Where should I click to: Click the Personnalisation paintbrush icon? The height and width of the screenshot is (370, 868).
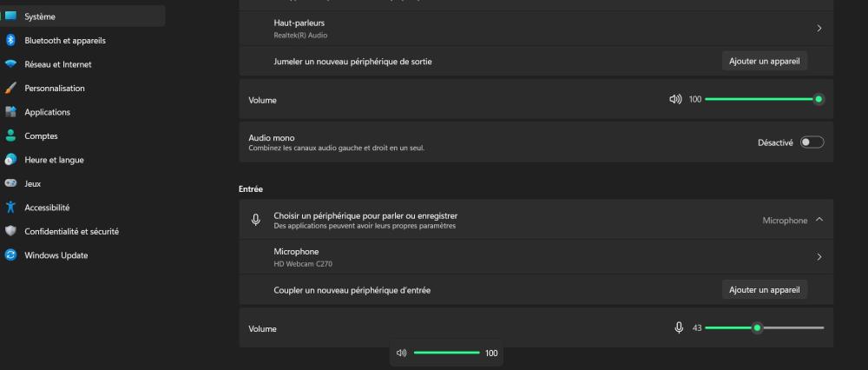click(x=10, y=88)
